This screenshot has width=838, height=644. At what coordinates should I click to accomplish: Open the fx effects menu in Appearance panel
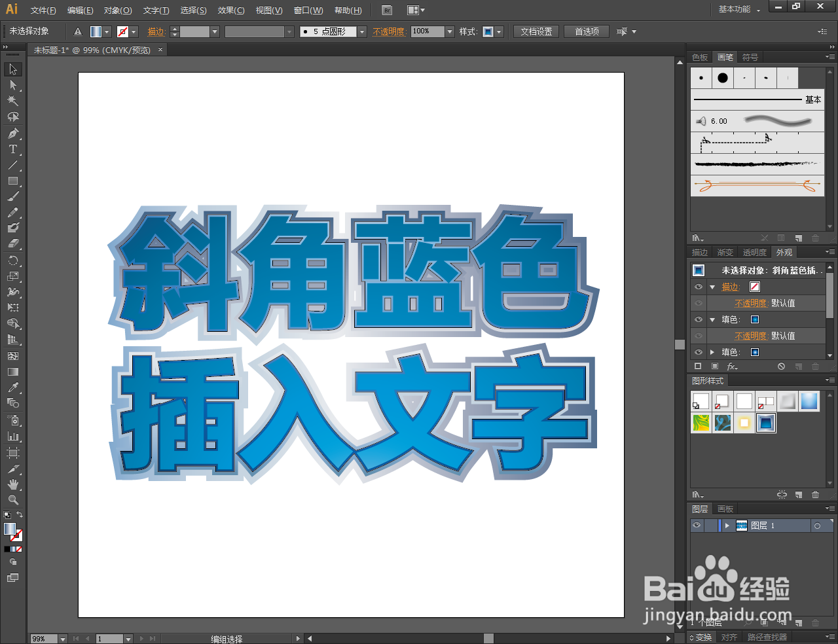pos(732,366)
